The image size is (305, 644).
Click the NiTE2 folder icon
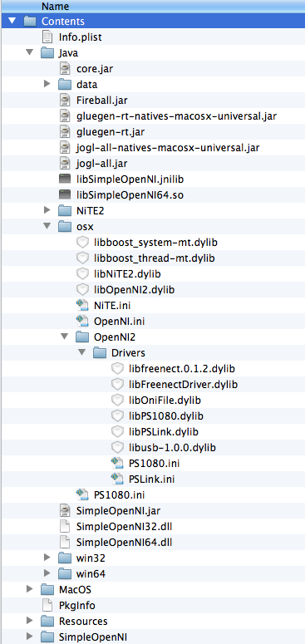pyautogui.click(x=65, y=211)
